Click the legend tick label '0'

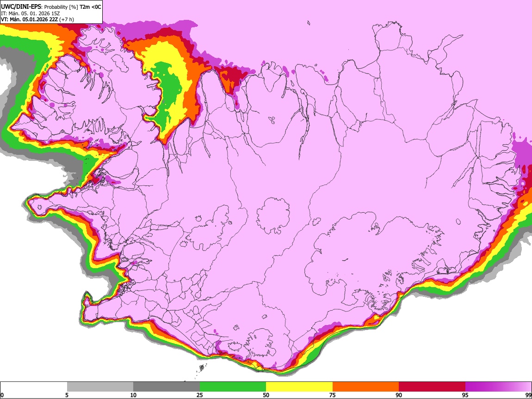[x=2, y=395]
